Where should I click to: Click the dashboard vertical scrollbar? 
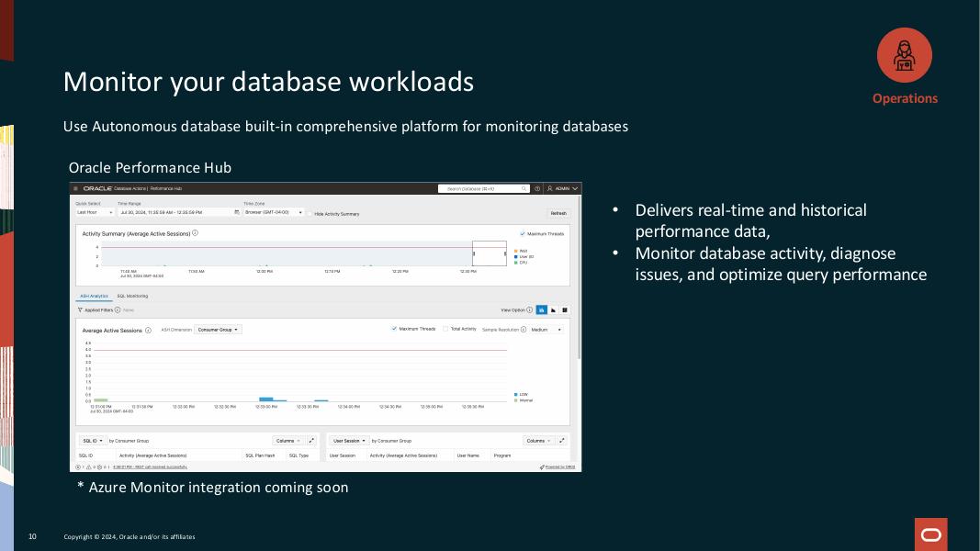click(579, 278)
